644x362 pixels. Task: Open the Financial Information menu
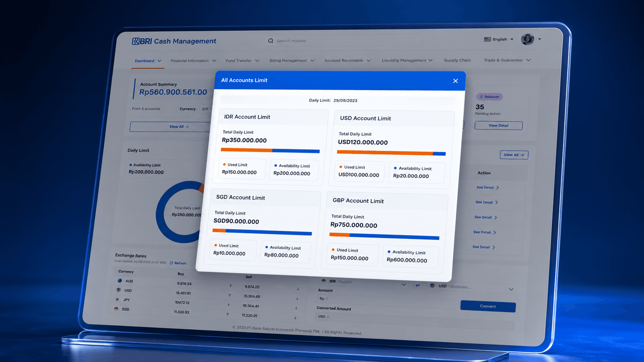(193, 61)
